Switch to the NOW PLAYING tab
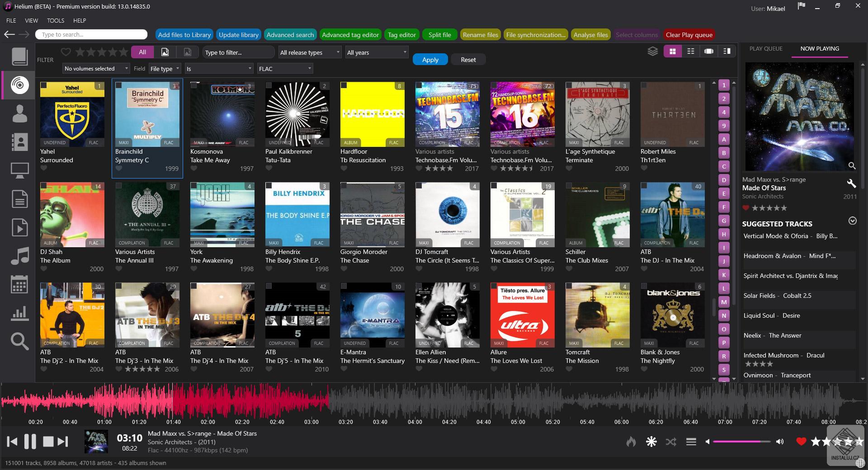This screenshot has height=470, width=868. pyautogui.click(x=820, y=48)
